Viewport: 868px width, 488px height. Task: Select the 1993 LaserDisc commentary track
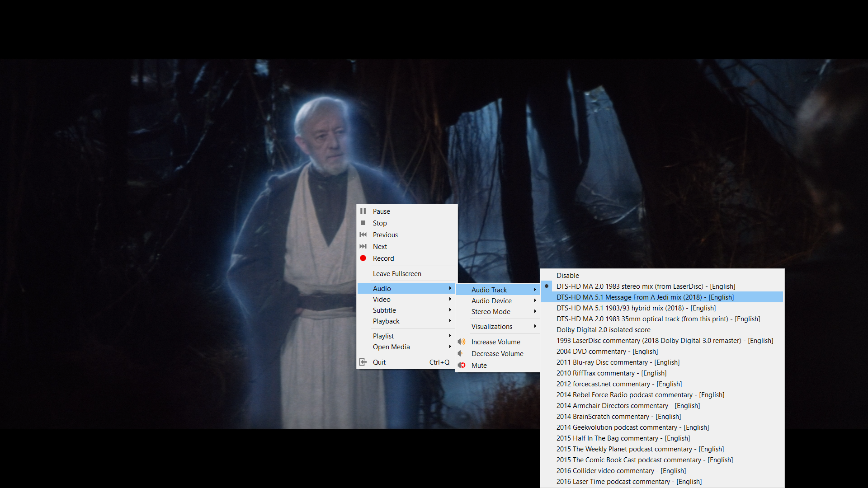pos(662,340)
